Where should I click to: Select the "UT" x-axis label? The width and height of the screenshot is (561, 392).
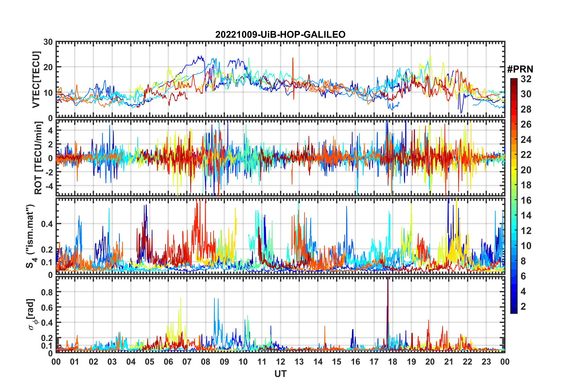[x=280, y=374]
